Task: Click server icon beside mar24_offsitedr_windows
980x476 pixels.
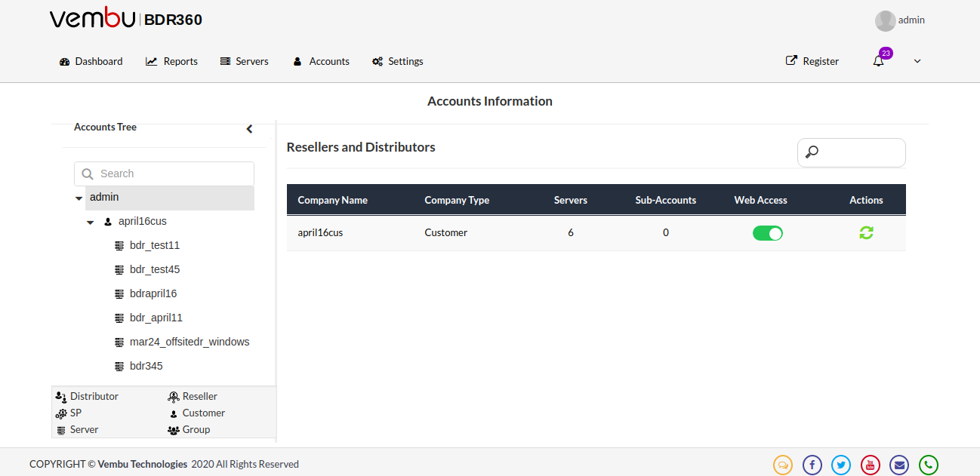Action: pos(119,342)
